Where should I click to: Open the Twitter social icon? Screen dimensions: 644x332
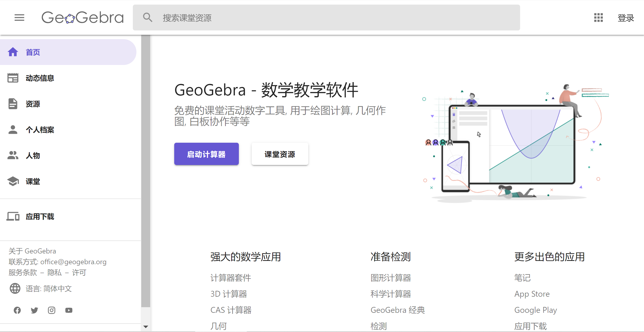(34, 310)
